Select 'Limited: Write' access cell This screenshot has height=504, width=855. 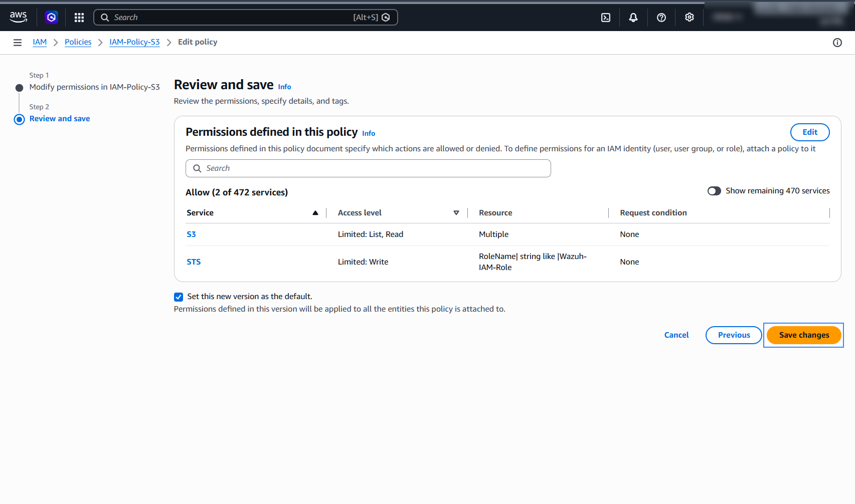[363, 262]
